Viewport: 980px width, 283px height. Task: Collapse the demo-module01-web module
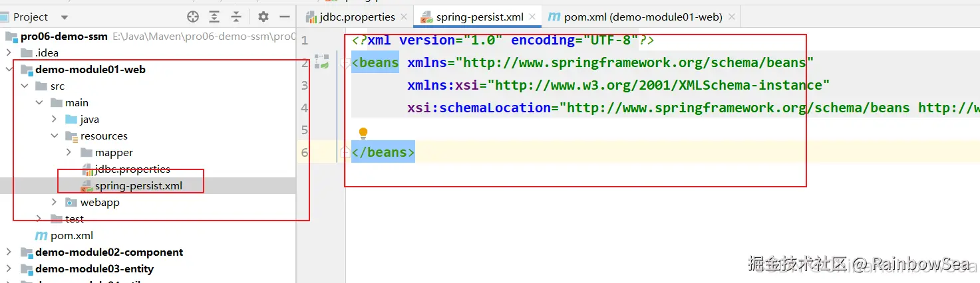click(9, 70)
